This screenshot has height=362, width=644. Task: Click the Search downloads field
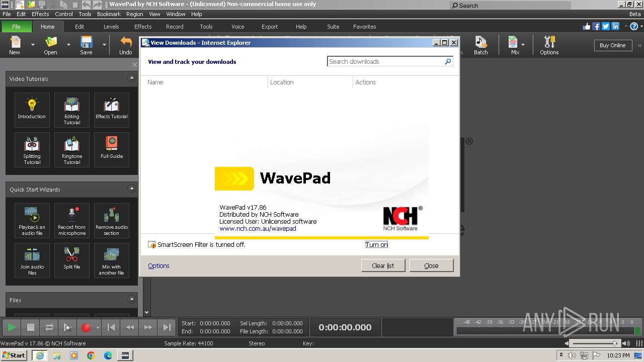390,61
